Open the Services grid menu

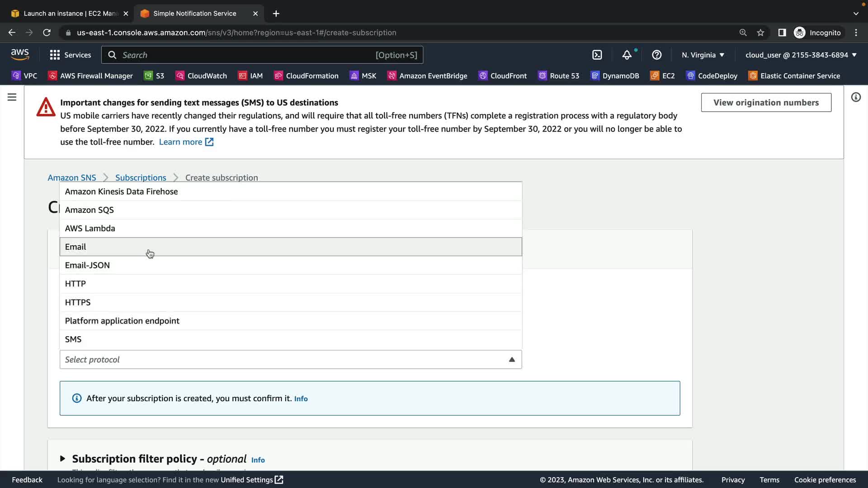point(70,55)
